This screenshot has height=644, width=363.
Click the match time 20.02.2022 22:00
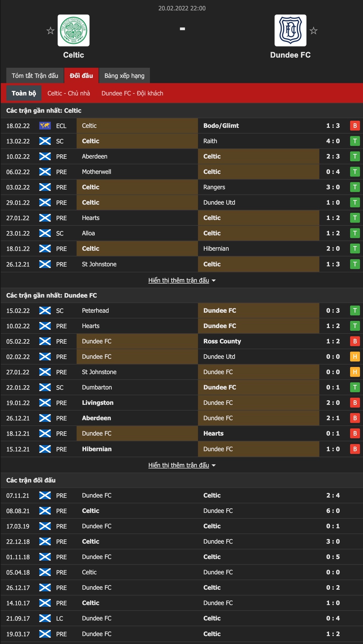click(182, 8)
